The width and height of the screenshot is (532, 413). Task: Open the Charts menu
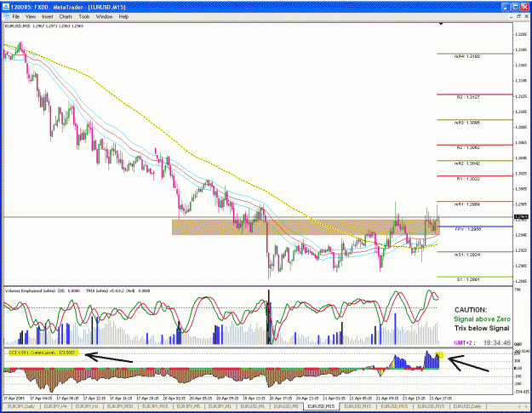point(66,17)
